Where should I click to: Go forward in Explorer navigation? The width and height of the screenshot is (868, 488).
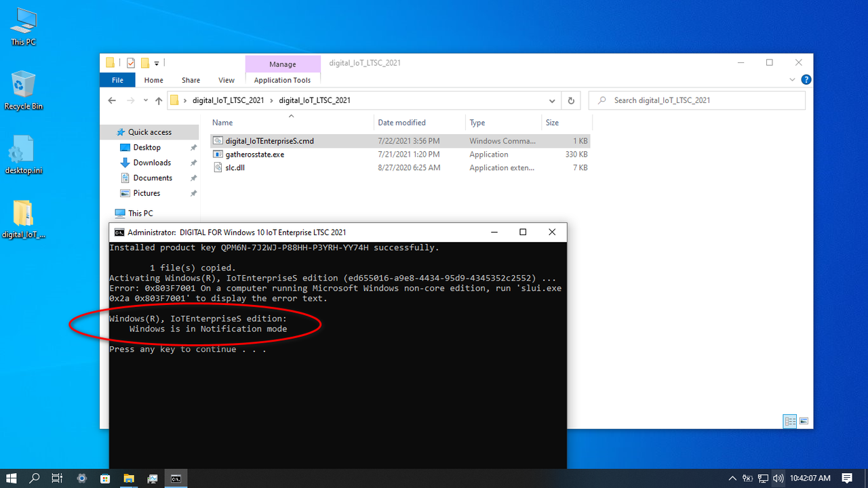[130, 100]
